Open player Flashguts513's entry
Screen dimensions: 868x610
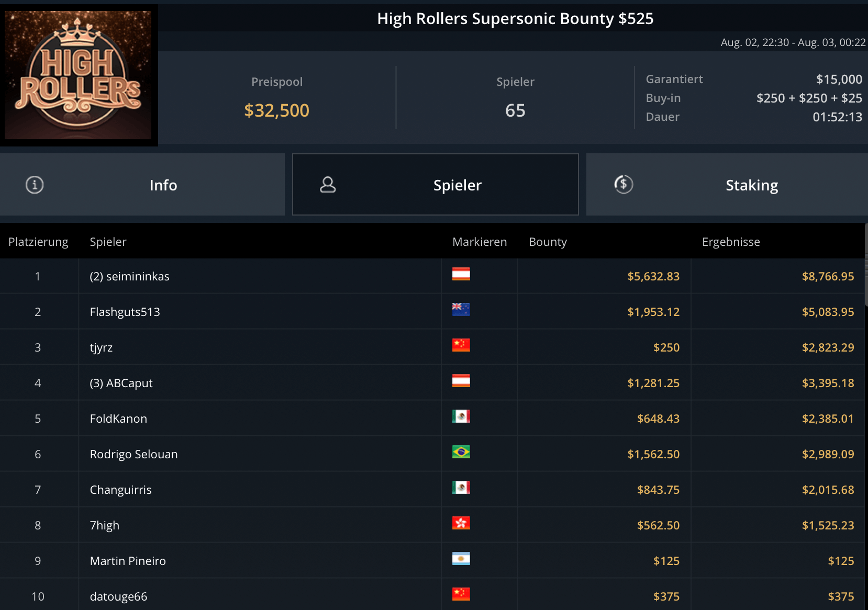coord(125,312)
